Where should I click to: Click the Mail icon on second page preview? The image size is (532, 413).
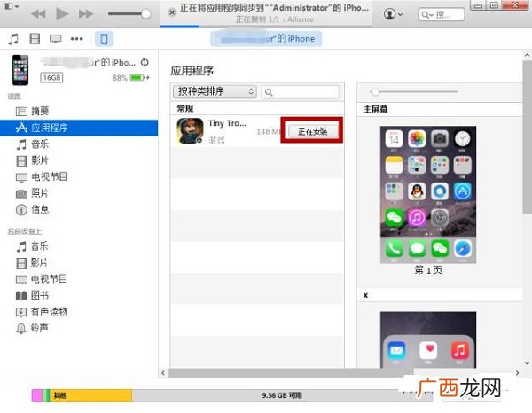tap(396, 350)
